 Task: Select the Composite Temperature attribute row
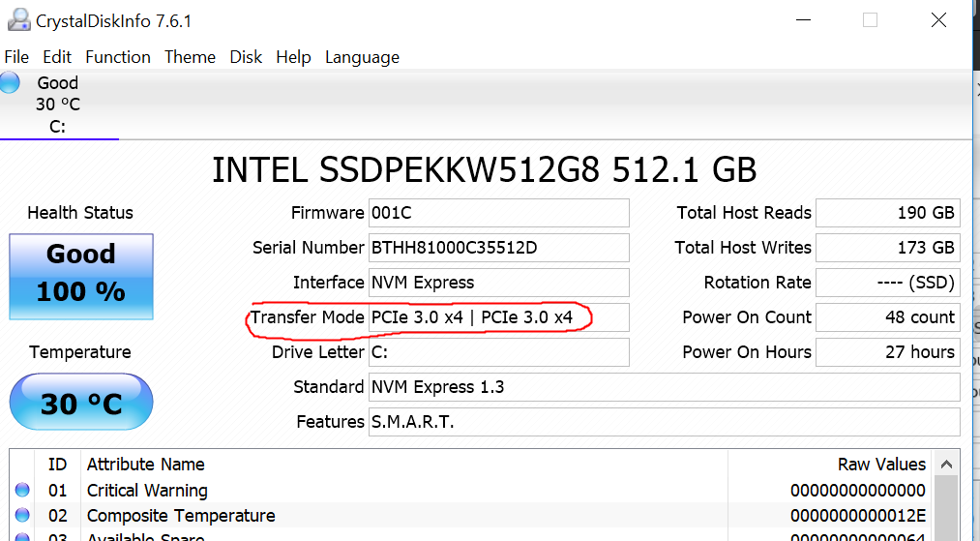470,516
